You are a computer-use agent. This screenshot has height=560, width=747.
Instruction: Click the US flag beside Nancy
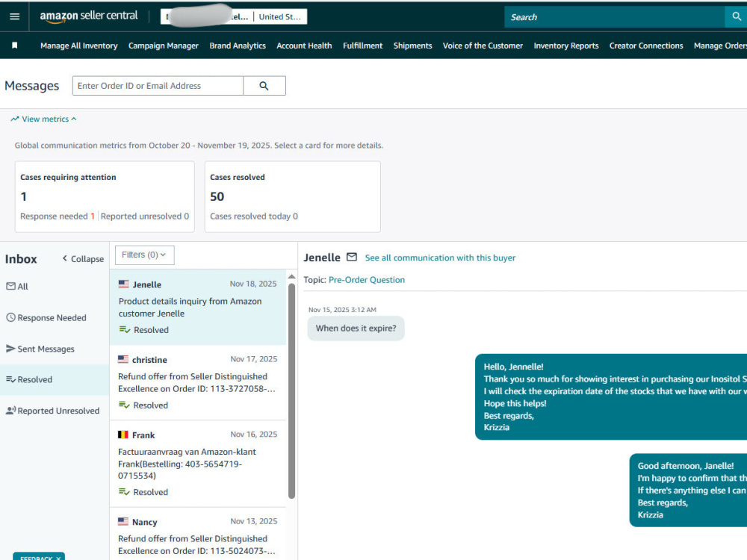(123, 521)
